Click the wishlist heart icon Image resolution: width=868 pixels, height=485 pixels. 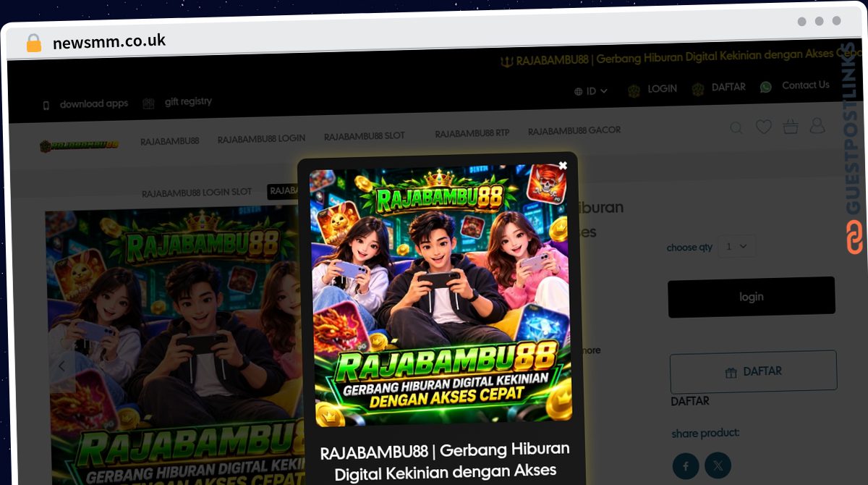click(764, 127)
